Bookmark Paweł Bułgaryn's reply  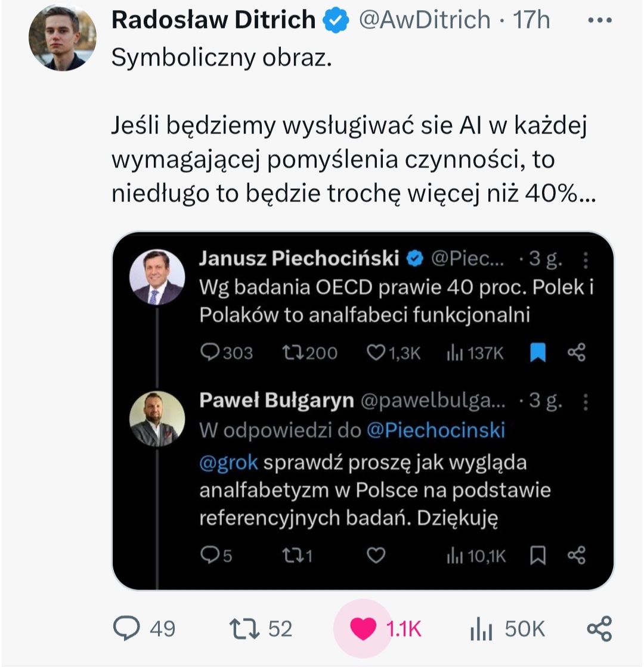(x=538, y=556)
